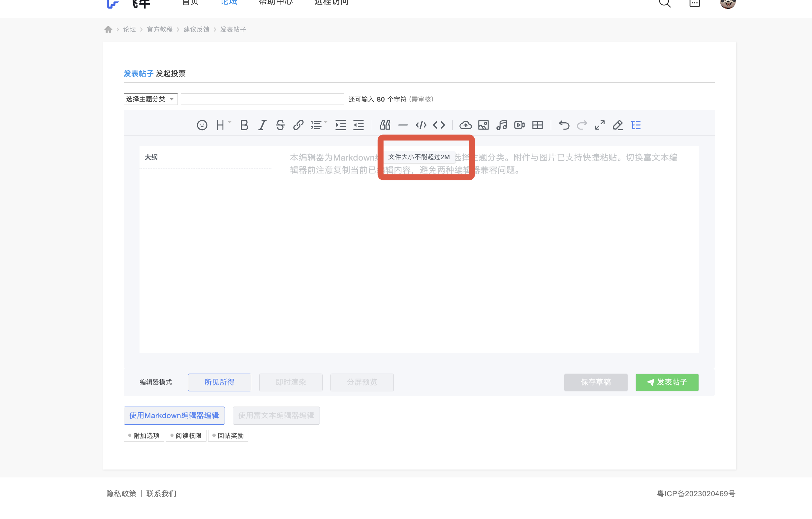Screen dimensions: 812x519
Task: Insert a hyperlink
Action: tap(298, 125)
